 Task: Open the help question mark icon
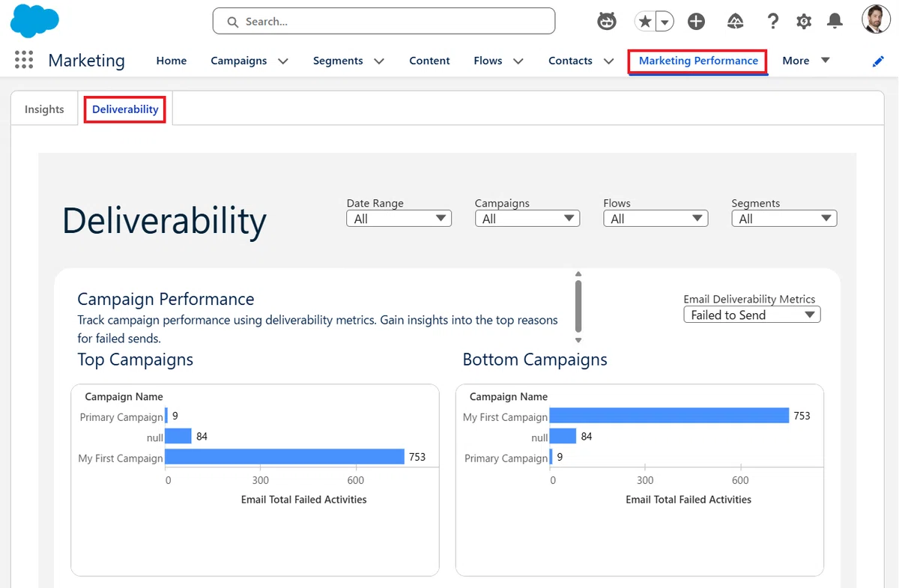tap(773, 22)
